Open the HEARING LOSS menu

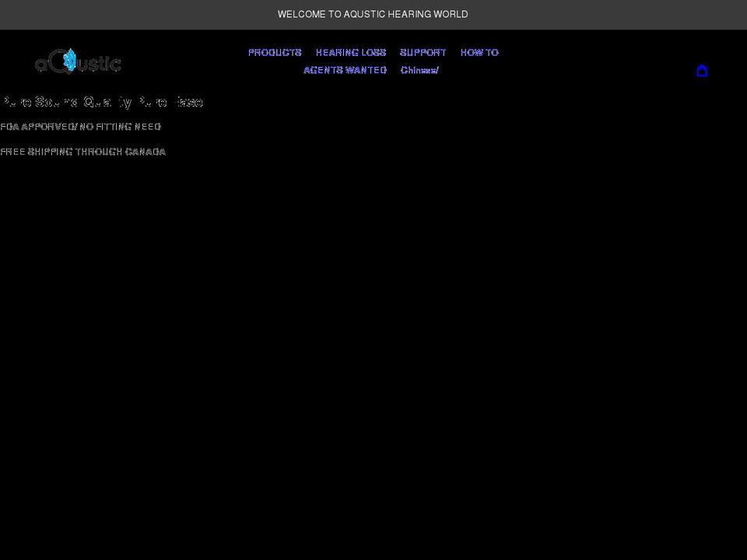351,52
